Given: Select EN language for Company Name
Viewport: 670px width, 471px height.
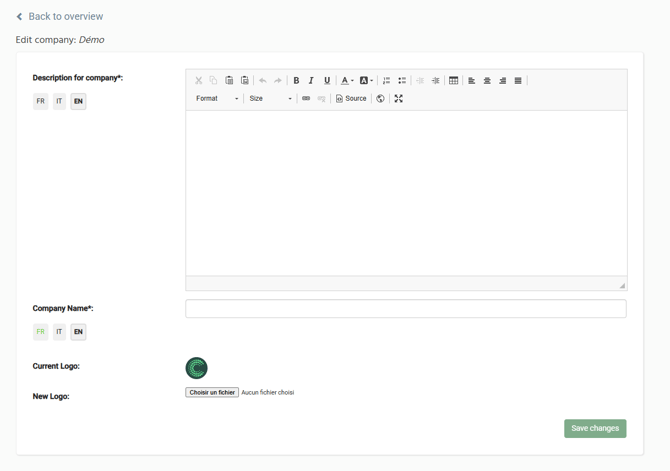Looking at the screenshot, I should tap(78, 332).
